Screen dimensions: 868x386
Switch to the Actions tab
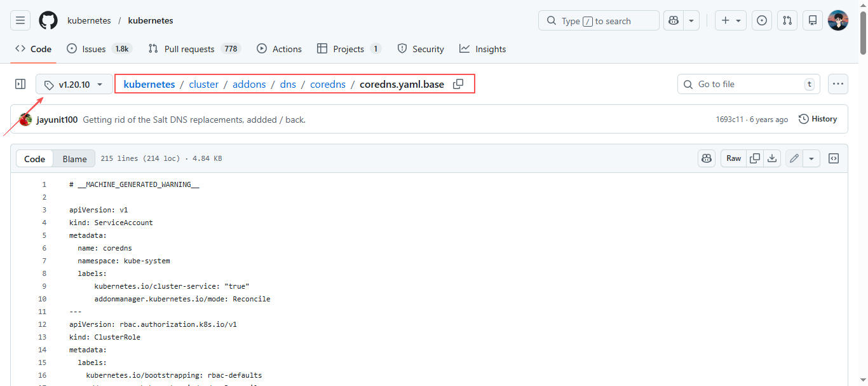[279, 49]
